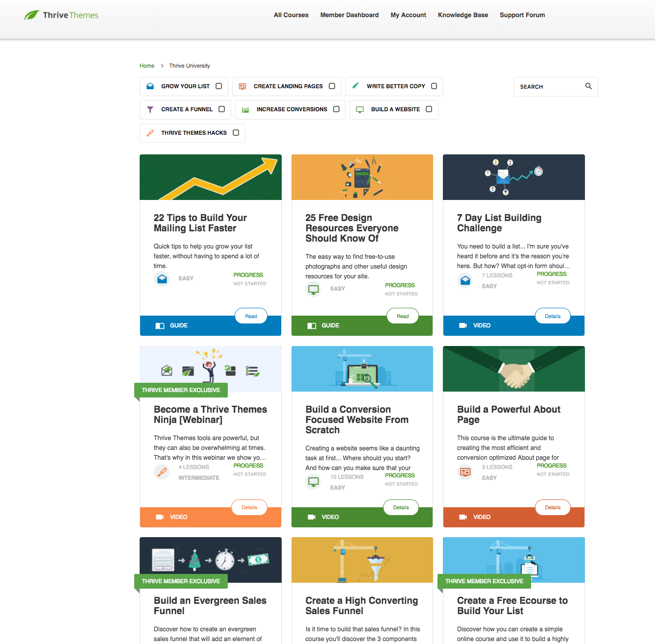This screenshot has height=644, width=655.
Task: Tick the Thrive Themes Hacks checkbox
Action: (x=236, y=133)
